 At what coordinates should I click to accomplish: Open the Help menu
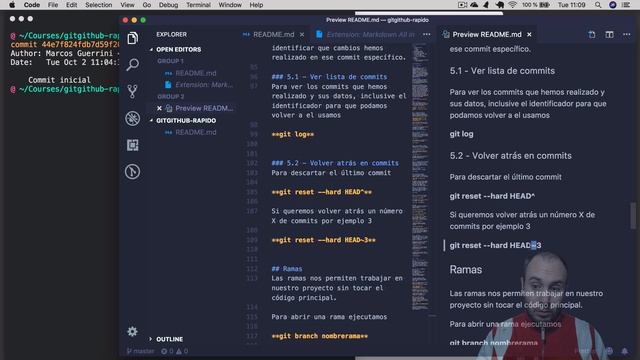click(256, 5)
